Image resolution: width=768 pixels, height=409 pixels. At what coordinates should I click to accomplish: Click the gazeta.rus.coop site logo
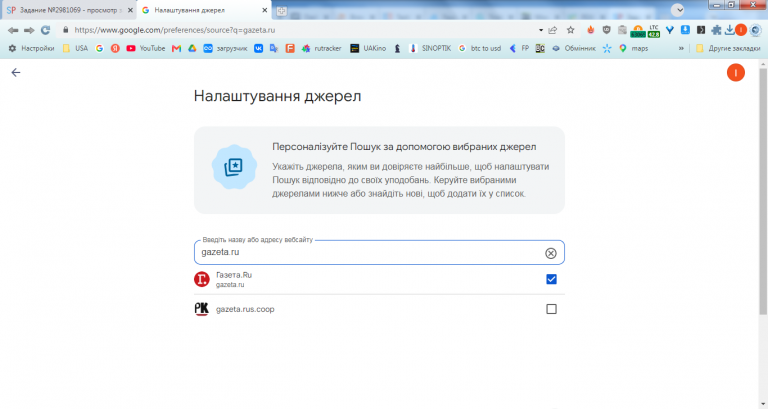pyautogui.click(x=202, y=309)
